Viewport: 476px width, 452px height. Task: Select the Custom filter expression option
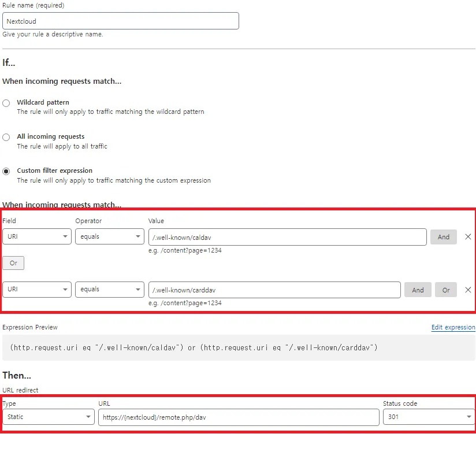(x=5, y=171)
